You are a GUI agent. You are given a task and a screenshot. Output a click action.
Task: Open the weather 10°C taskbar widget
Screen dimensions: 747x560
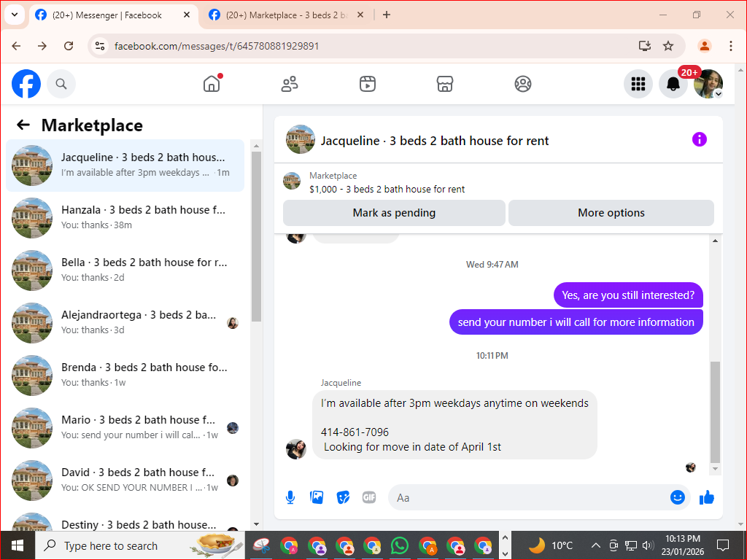point(551,545)
